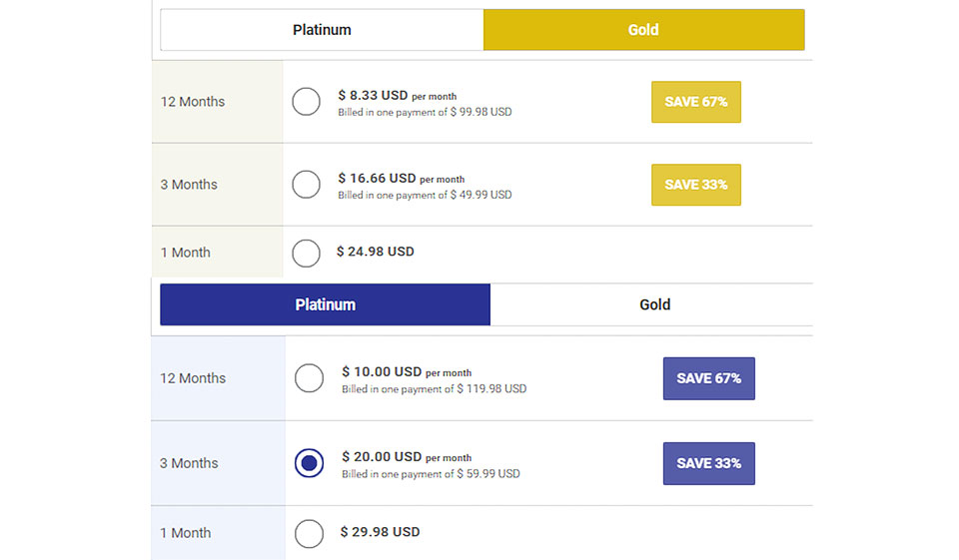Click the yellow SAVE 33% badge
Screen dimensions: 959x560
coord(696,185)
